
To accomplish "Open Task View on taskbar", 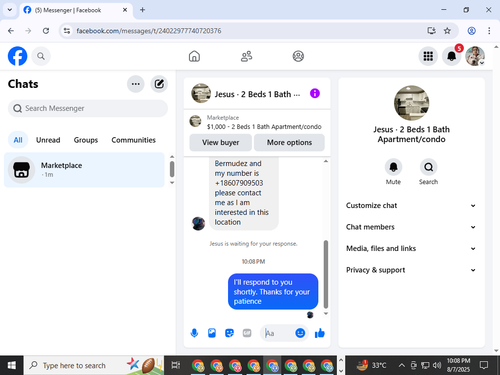I will tap(175, 365).
